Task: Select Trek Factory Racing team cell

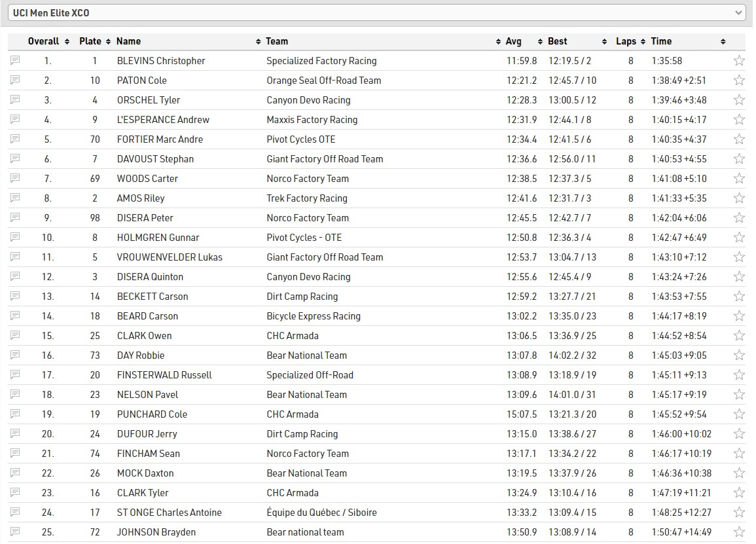Action: click(306, 198)
